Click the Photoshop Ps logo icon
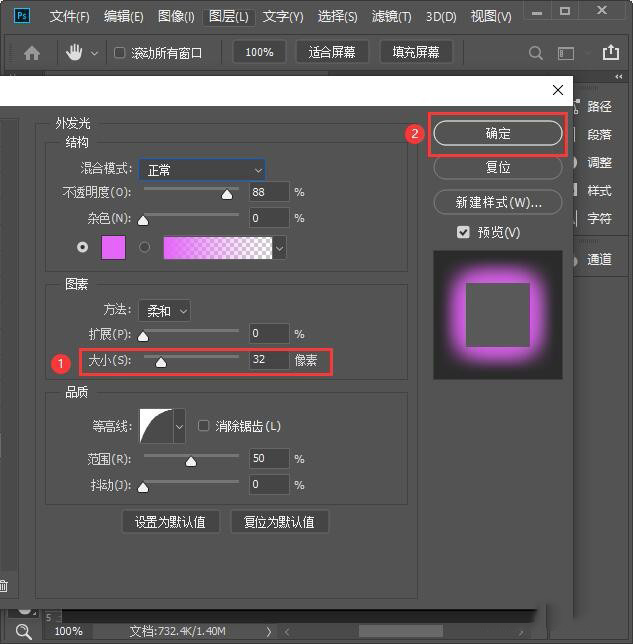The height and width of the screenshot is (644, 633). pyautogui.click(x=21, y=16)
